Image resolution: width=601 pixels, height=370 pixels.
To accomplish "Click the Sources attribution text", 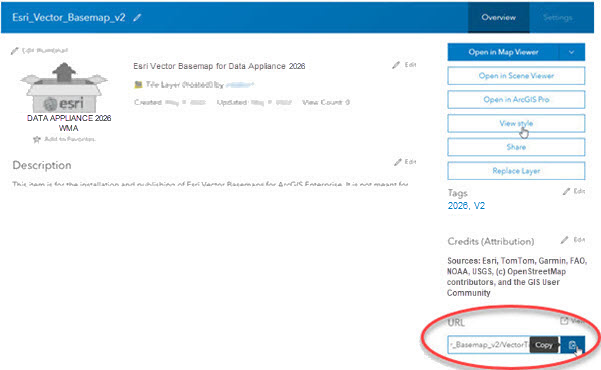I will pos(517,277).
